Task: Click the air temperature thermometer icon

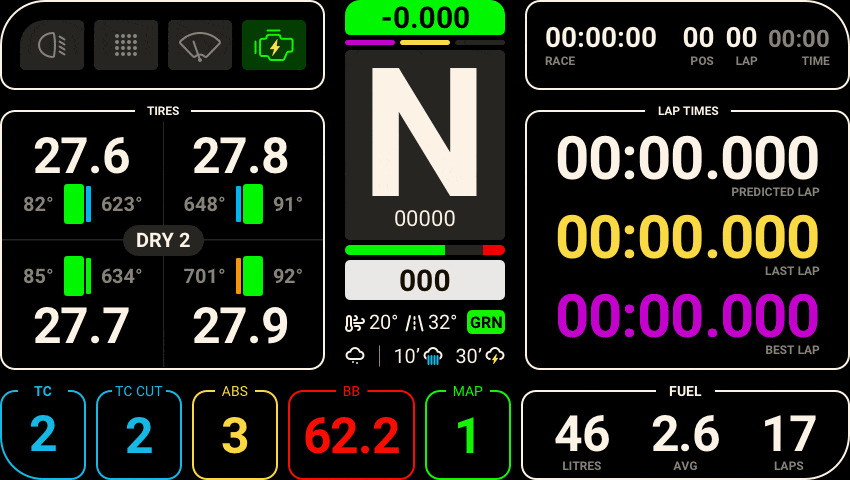Action: pos(355,323)
